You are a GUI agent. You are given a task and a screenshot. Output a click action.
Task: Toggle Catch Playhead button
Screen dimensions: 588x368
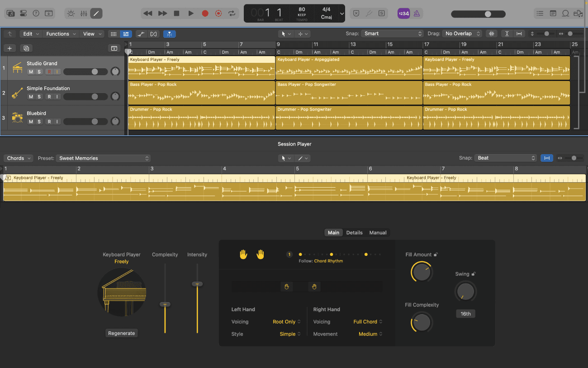click(170, 34)
